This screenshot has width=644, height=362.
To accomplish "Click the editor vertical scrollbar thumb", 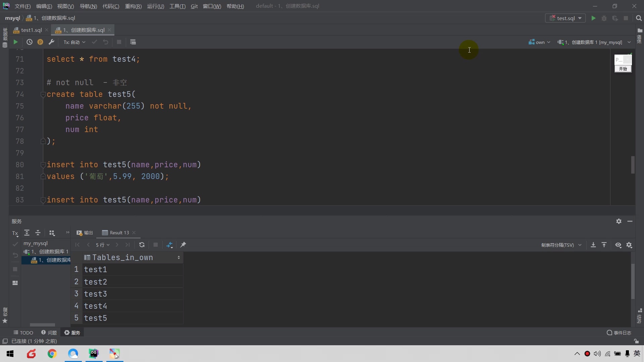I will click(633, 165).
